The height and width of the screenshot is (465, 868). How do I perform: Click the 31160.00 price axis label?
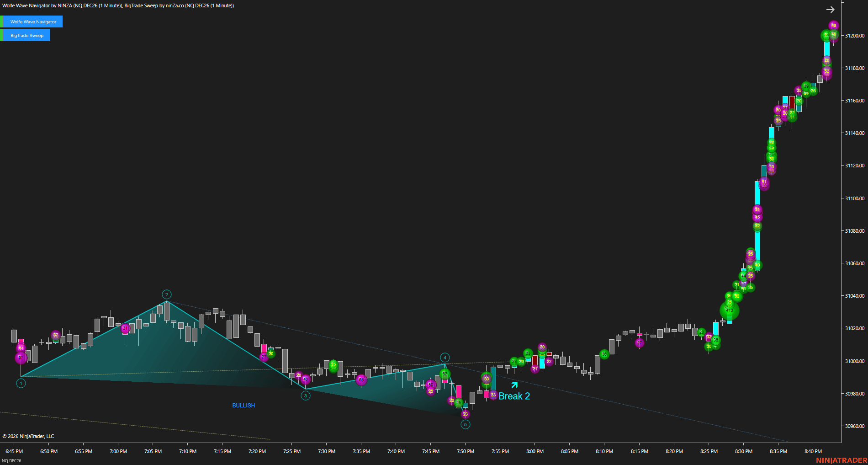855,101
